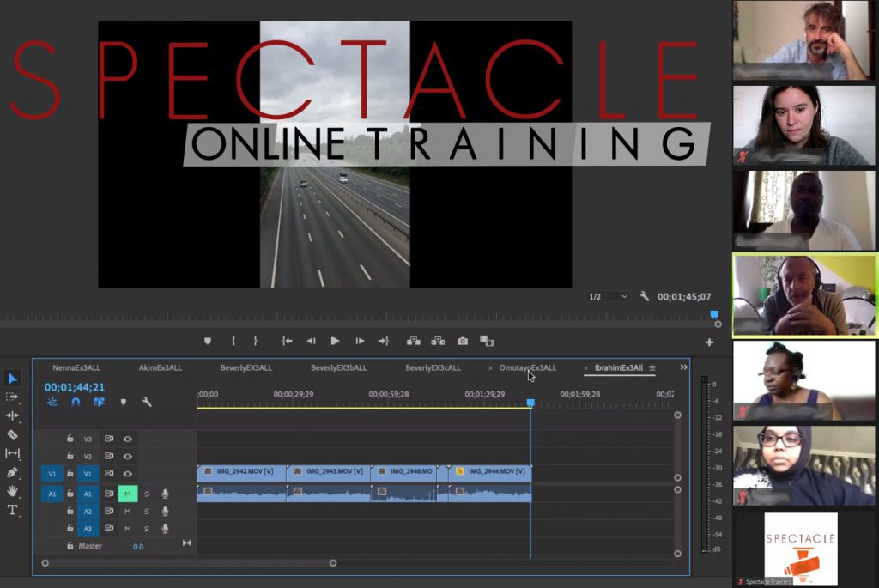Add a marker in the timeline panel header

click(124, 402)
